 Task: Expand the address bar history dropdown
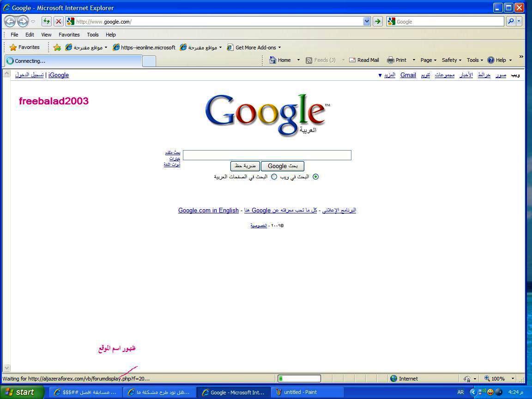367,21
